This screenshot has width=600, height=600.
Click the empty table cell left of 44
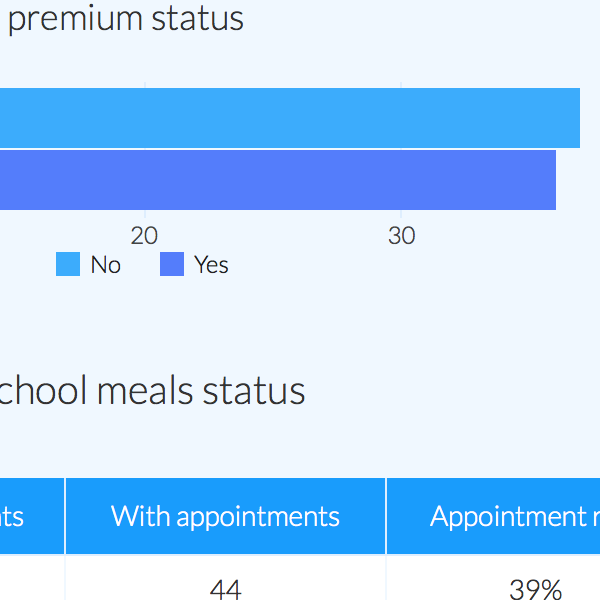click(x=32, y=589)
